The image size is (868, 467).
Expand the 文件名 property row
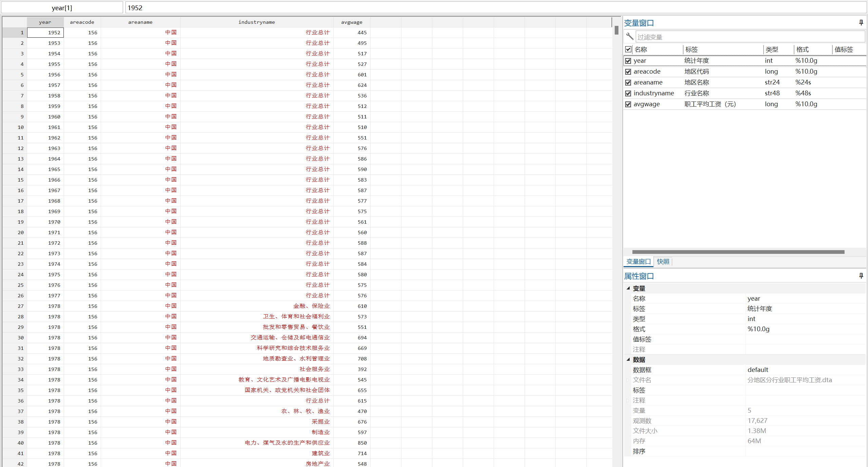point(628,380)
